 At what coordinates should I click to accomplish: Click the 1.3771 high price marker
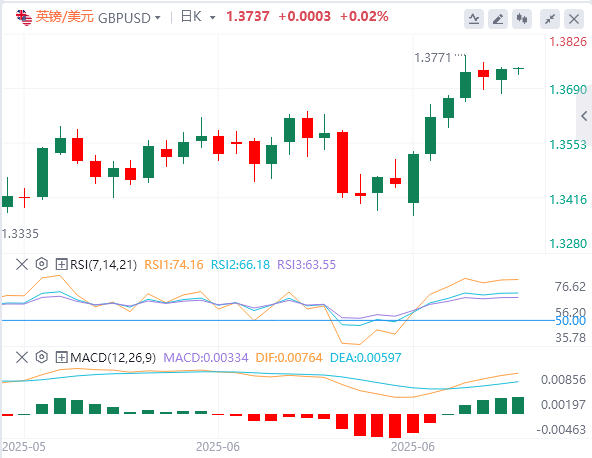[x=433, y=58]
